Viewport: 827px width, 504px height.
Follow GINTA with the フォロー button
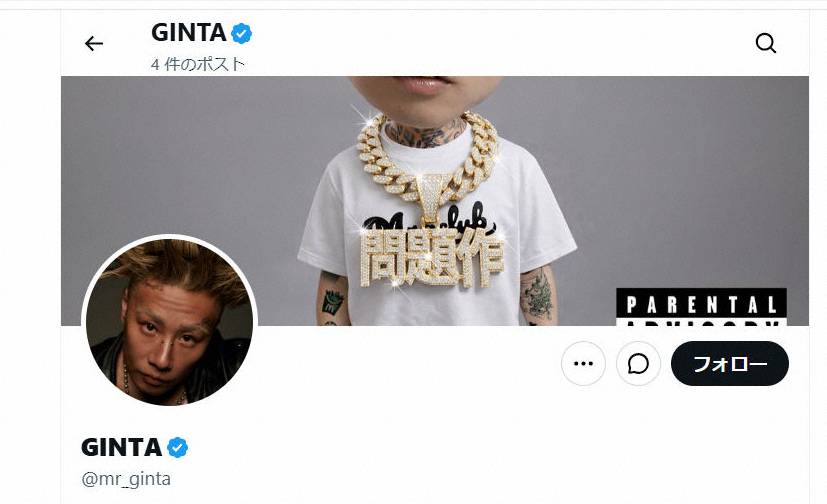(x=730, y=363)
